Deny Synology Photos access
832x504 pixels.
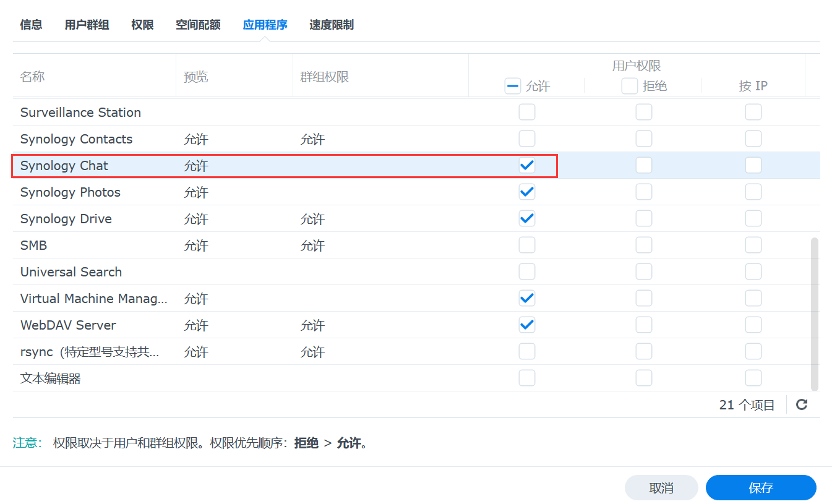click(x=644, y=192)
